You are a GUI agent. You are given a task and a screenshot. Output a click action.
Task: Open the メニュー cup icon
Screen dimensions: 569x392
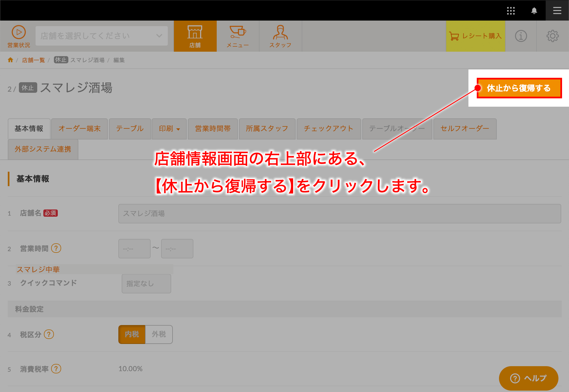238,36
